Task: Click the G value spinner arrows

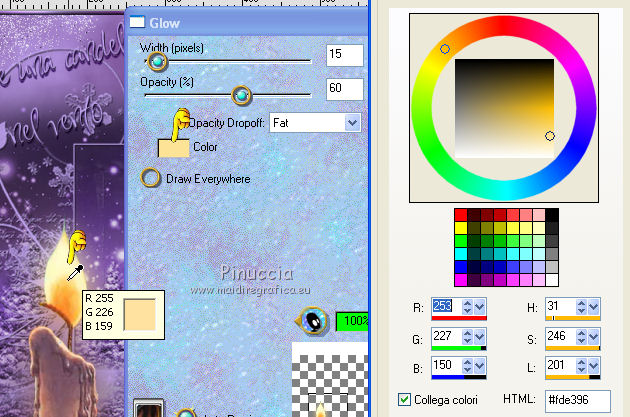Action: pos(467,337)
